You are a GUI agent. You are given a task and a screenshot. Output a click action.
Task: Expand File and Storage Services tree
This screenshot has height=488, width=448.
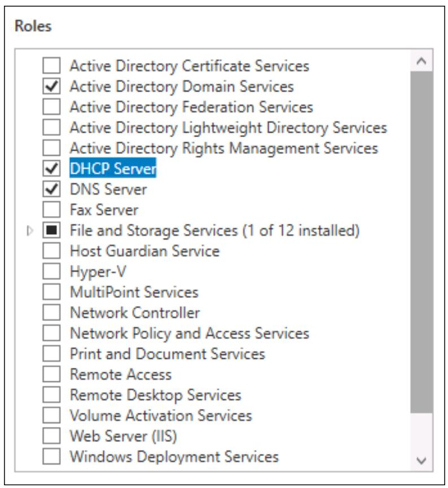tap(29, 231)
